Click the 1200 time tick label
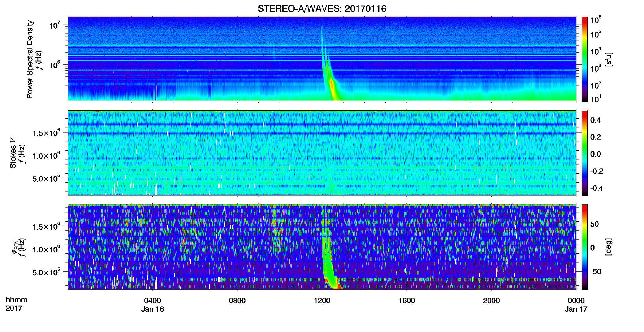Screen dimensions: 644x332 [x=322, y=300]
